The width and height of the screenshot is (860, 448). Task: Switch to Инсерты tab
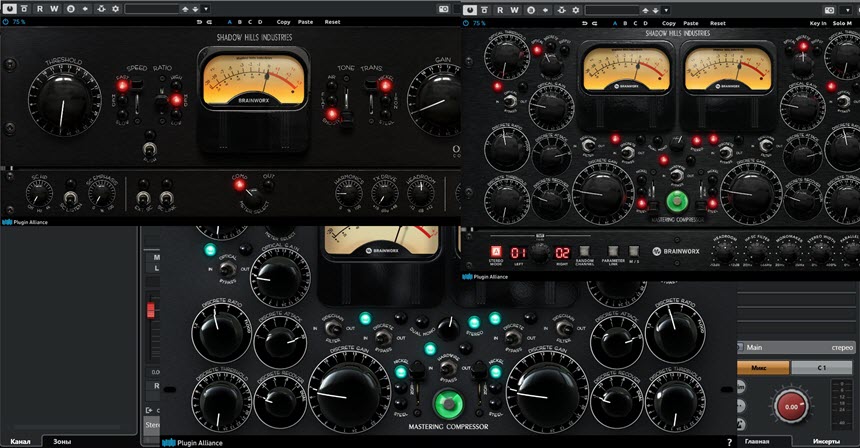[x=827, y=441]
